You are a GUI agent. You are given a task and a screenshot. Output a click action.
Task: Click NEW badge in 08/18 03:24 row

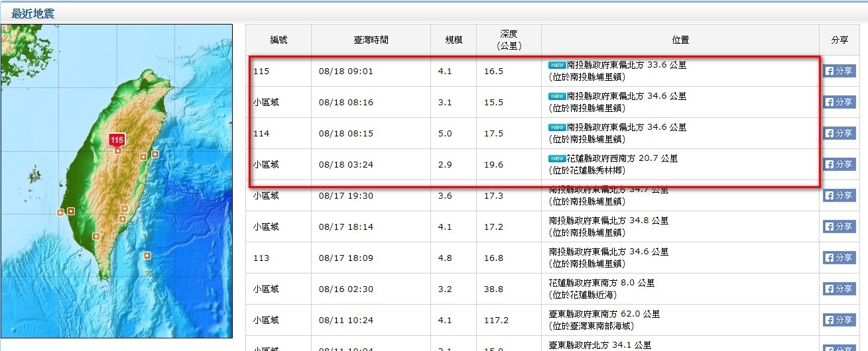point(556,159)
